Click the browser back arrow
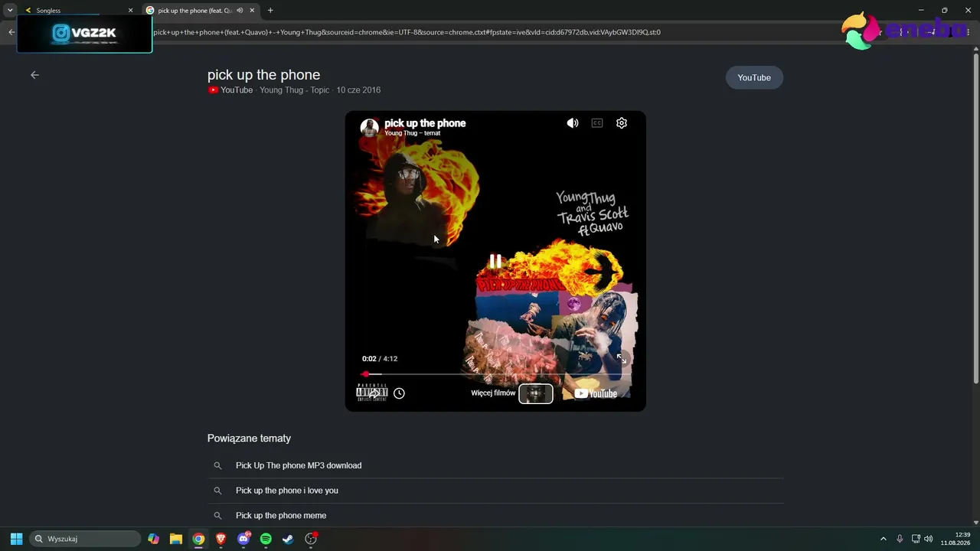Screen dimensions: 980x551 pos(11,32)
